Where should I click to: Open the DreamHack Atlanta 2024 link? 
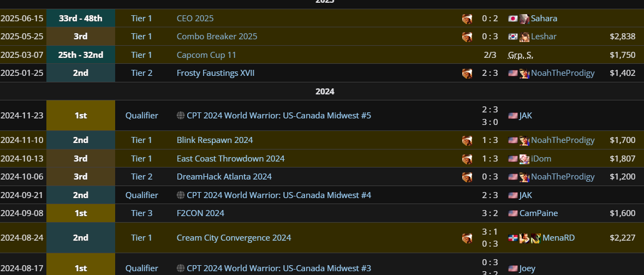(x=224, y=177)
